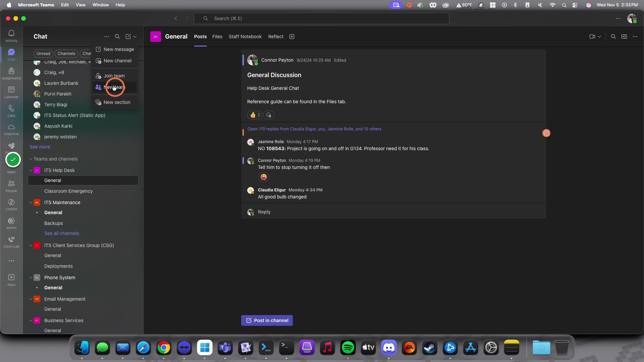
Task: Switch to the Files tab
Action: point(217,37)
